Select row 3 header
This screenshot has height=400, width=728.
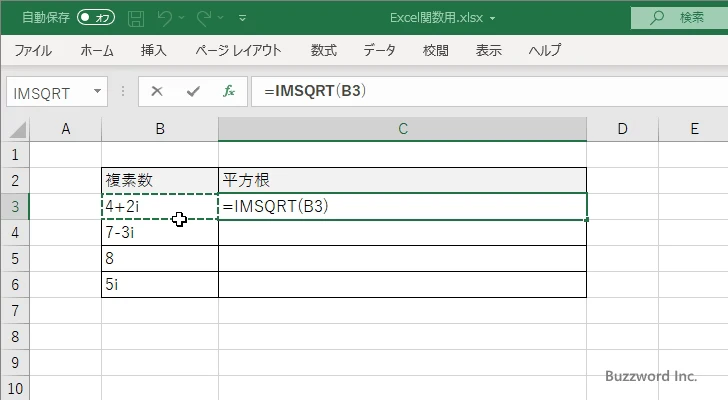[15, 206]
